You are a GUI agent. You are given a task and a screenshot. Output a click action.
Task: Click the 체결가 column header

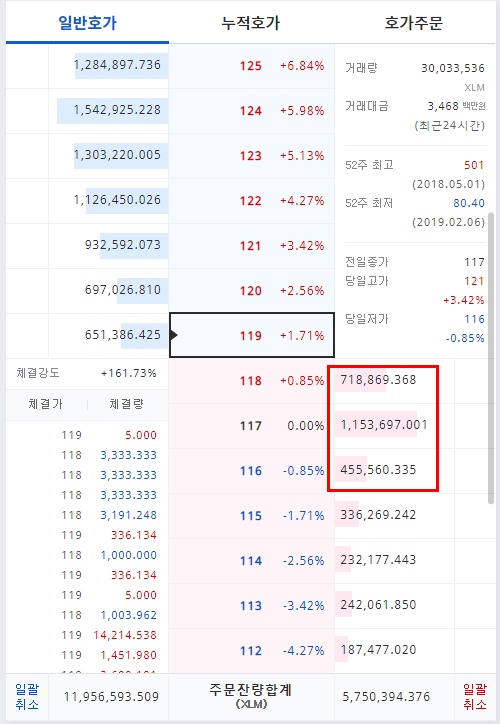coord(45,404)
